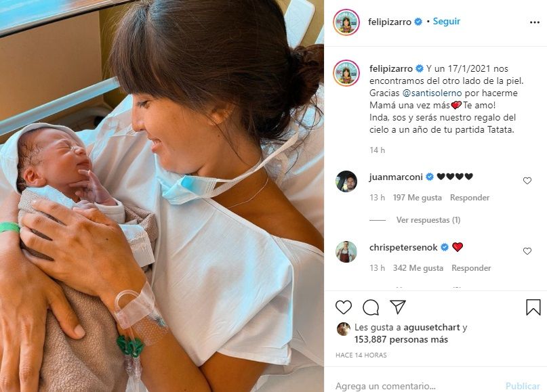Image resolution: width=547 pixels, height=392 pixels.
Task: Like the post with the heart icon
Action: (343, 307)
